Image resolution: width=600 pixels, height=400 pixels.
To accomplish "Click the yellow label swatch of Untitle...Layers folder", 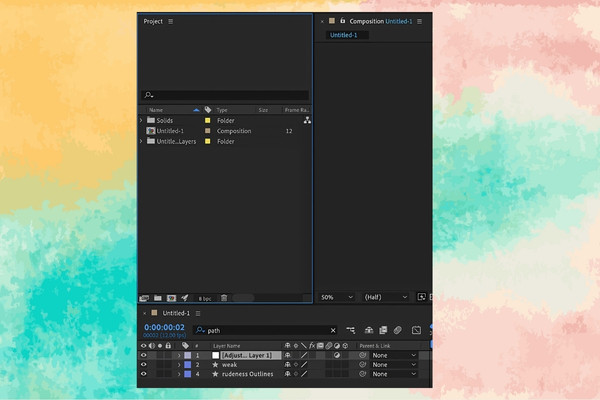I will point(208,141).
